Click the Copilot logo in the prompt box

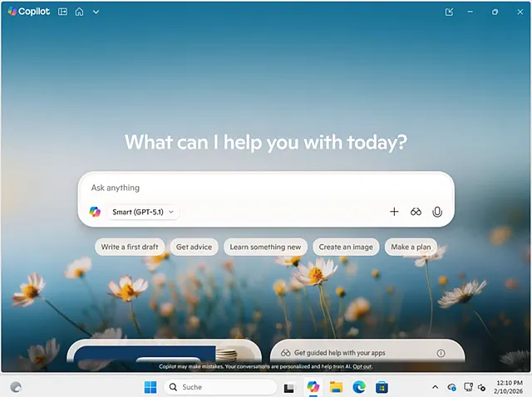click(95, 212)
